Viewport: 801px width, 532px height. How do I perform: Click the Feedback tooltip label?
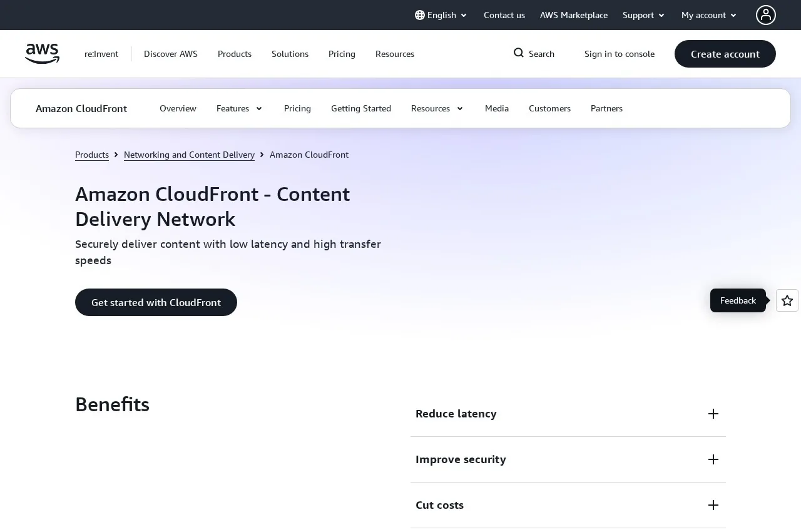coord(738,300)
